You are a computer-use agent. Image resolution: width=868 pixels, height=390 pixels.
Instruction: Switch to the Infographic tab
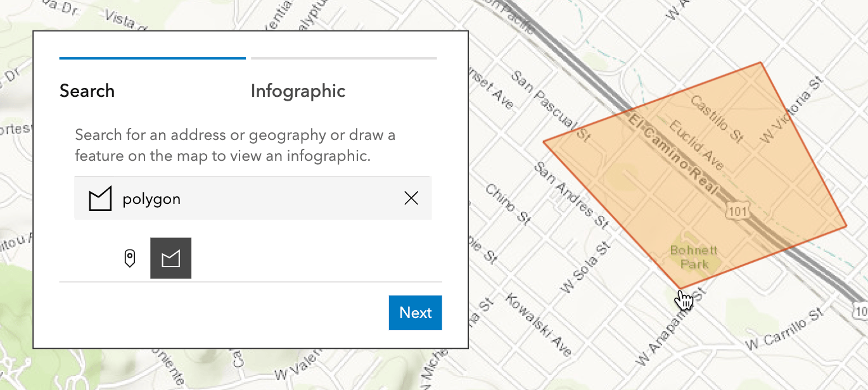pos(298,91)
